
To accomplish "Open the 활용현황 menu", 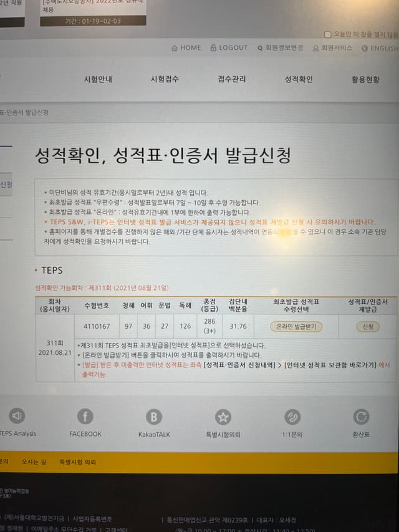I will point(365,80).
